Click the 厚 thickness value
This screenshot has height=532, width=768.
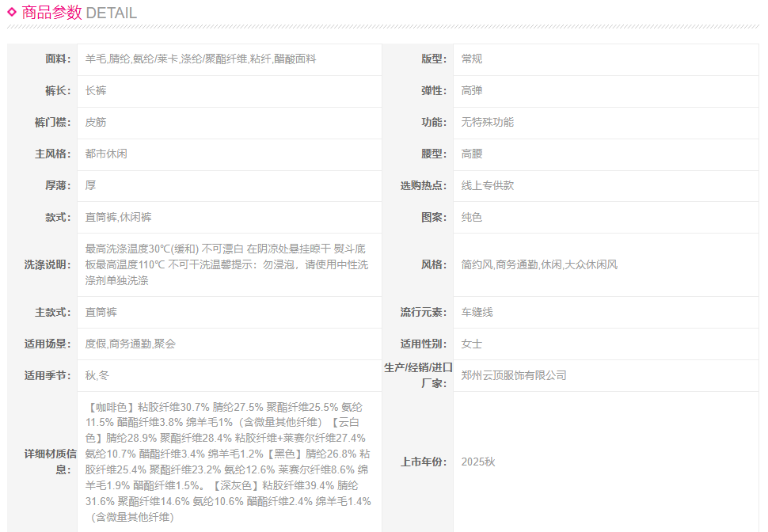pos(90,186)
